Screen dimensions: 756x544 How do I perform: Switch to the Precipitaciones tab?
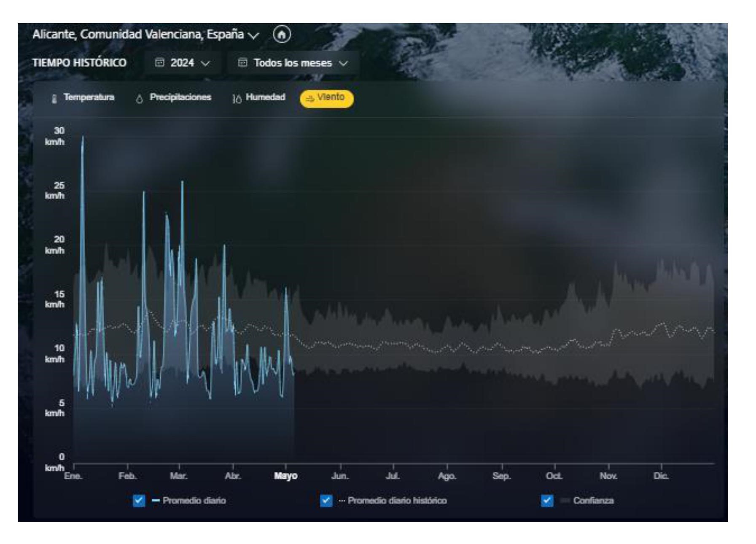(x=180, y=97)
